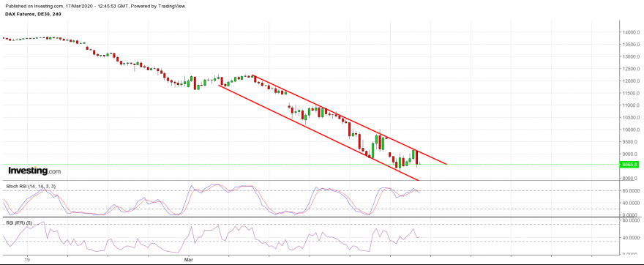Viewport: 644px width, 265px height.
Task: Click the 8565.8 current price tag
Action: click(629, 164)
